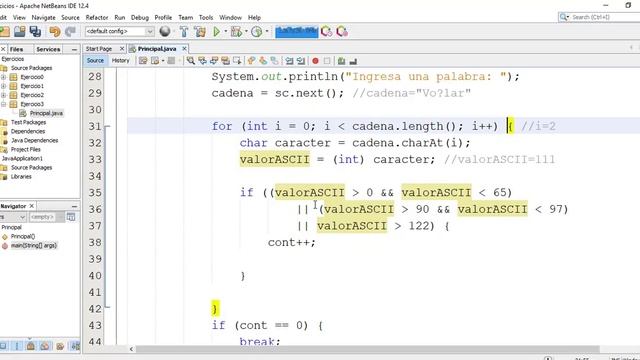Viewport: 640px width, 360px height.
Task: Select Test Packages folder
Action: pyautogui.click(x=28, y=122)
